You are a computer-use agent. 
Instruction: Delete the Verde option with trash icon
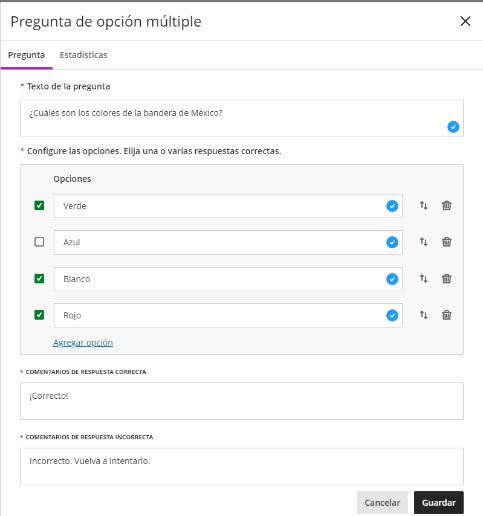tap(447, 206)
